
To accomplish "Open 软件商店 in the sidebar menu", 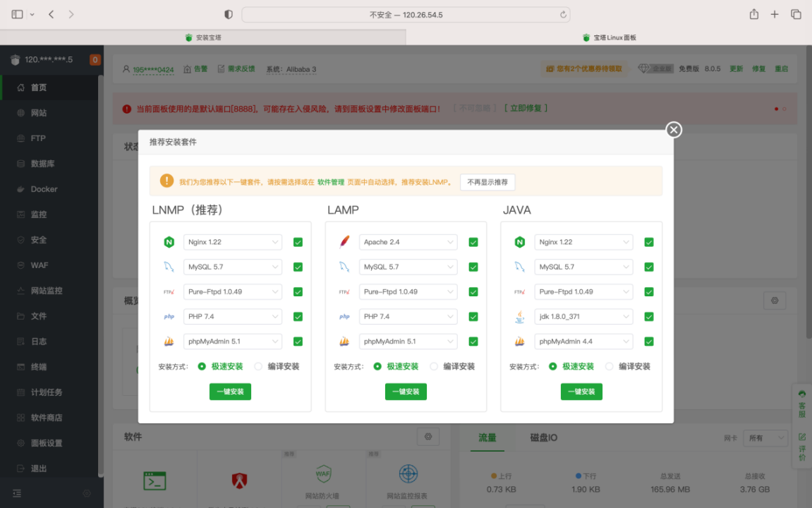I will click(49, 418).
